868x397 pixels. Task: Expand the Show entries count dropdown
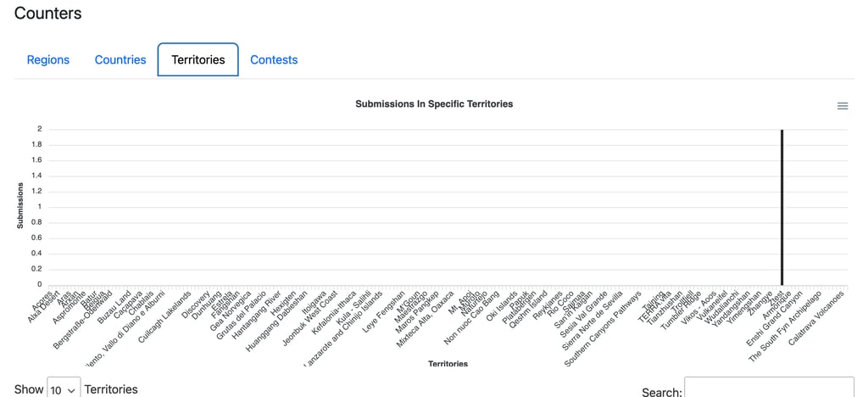pos(64,389)
